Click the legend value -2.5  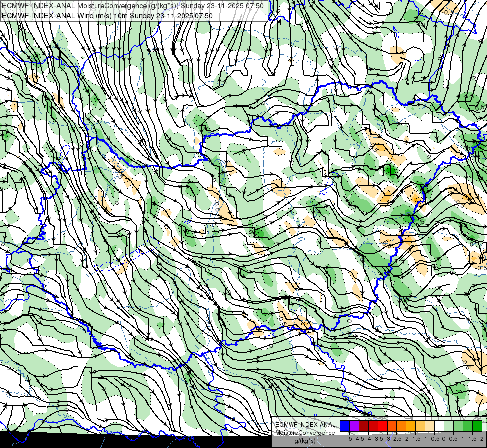(396, 439)
